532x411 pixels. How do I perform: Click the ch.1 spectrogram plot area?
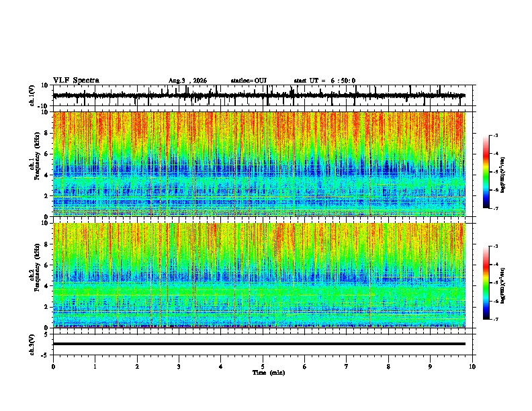pos(259,164)
